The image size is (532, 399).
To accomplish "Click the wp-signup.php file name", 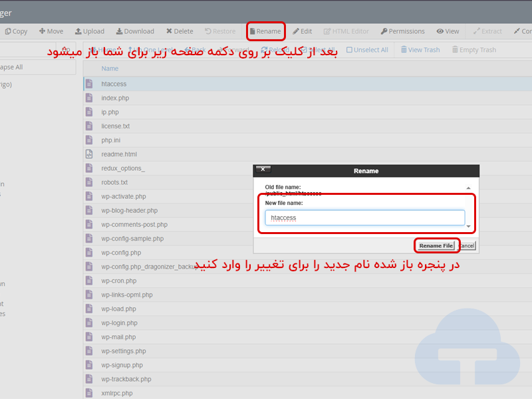I will pyautogui.click(x=122, y=365).
